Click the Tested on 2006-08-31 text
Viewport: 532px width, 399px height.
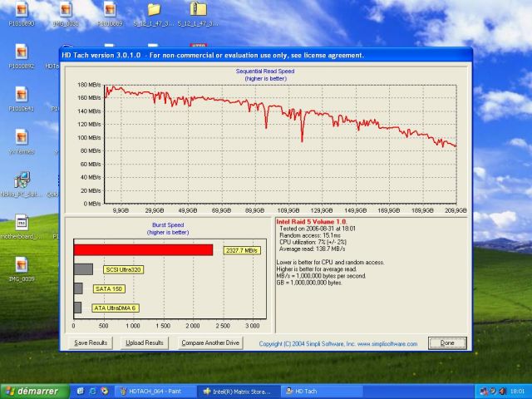point(318,229)
